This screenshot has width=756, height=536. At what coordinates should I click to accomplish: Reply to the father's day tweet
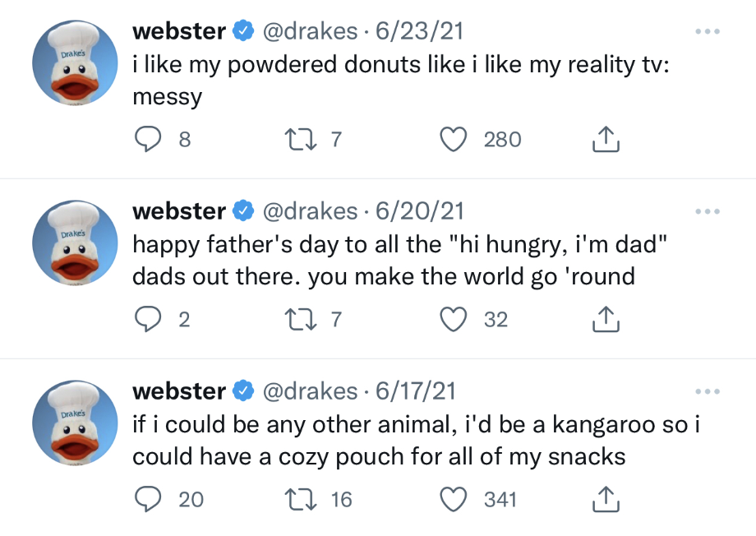pos(149,319)
